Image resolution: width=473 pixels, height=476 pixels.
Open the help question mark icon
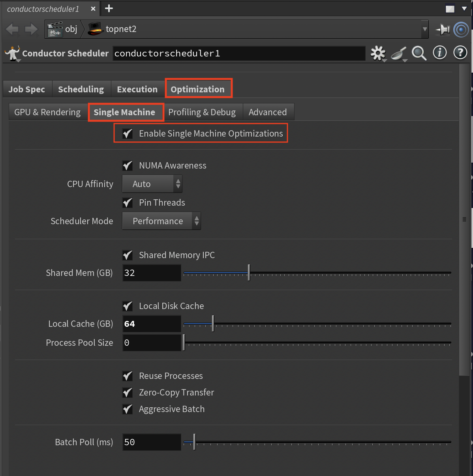pyautogui.click(x=460, y=52)
